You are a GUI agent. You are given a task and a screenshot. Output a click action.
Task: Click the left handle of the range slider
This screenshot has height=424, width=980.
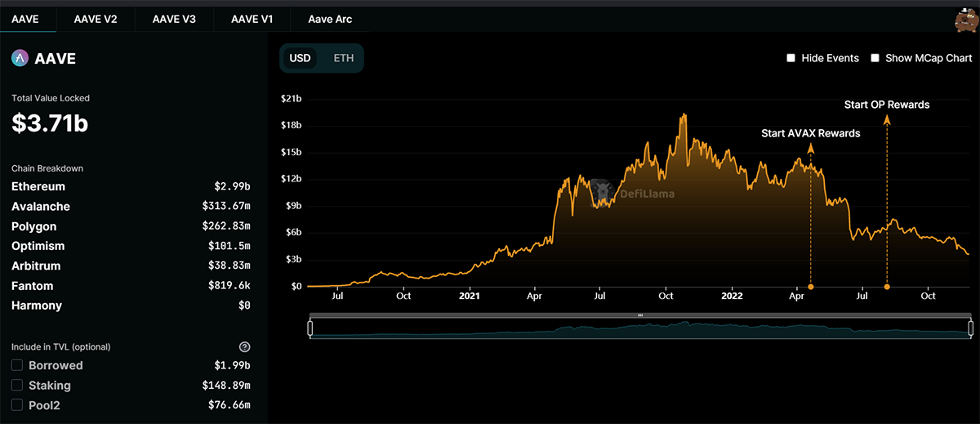pos(310,328)
